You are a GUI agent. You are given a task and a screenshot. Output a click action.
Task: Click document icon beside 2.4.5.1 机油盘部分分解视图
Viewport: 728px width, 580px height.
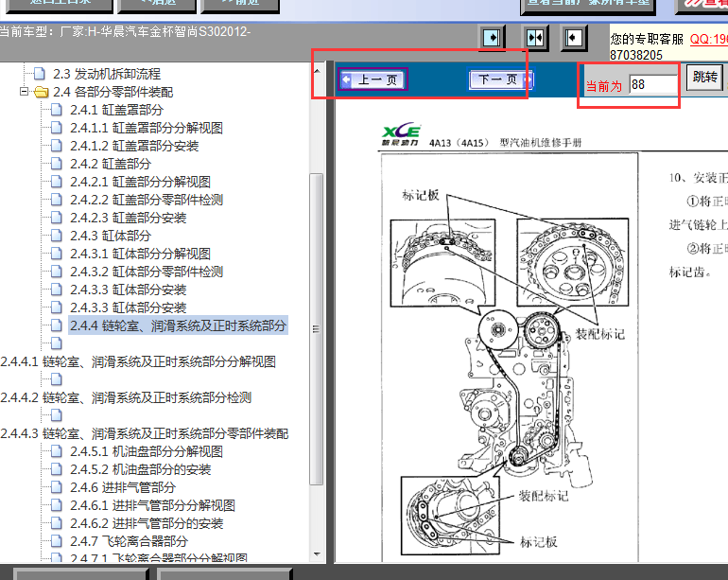tap(56, 451)
